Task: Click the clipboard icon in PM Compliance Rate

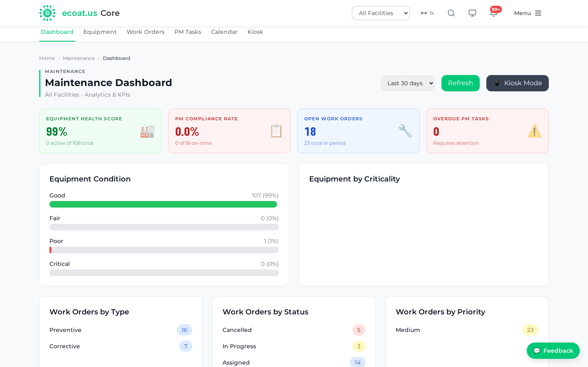Action: (x=276, y=131)
